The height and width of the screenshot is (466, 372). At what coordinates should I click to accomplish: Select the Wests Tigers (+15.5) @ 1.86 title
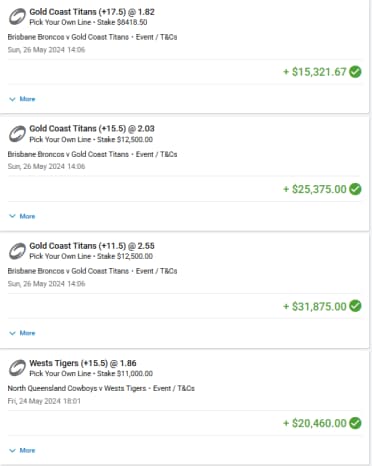pos(83,363)
